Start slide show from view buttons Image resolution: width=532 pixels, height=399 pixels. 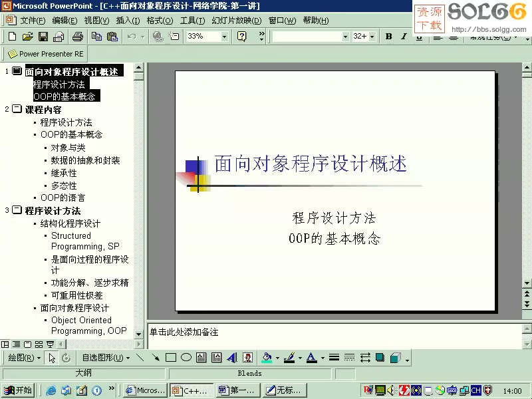point(51,344)
